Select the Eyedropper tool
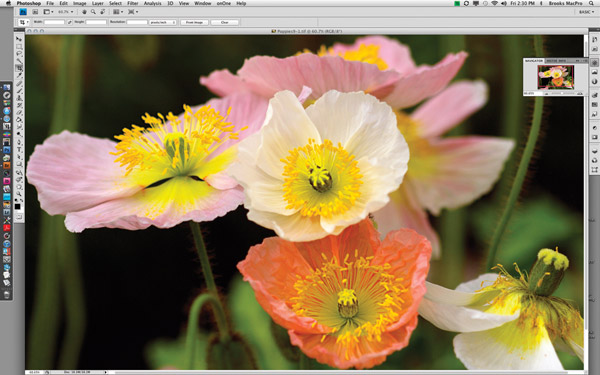This screenshot has height=375, width=600. click(x=18, y=75)
